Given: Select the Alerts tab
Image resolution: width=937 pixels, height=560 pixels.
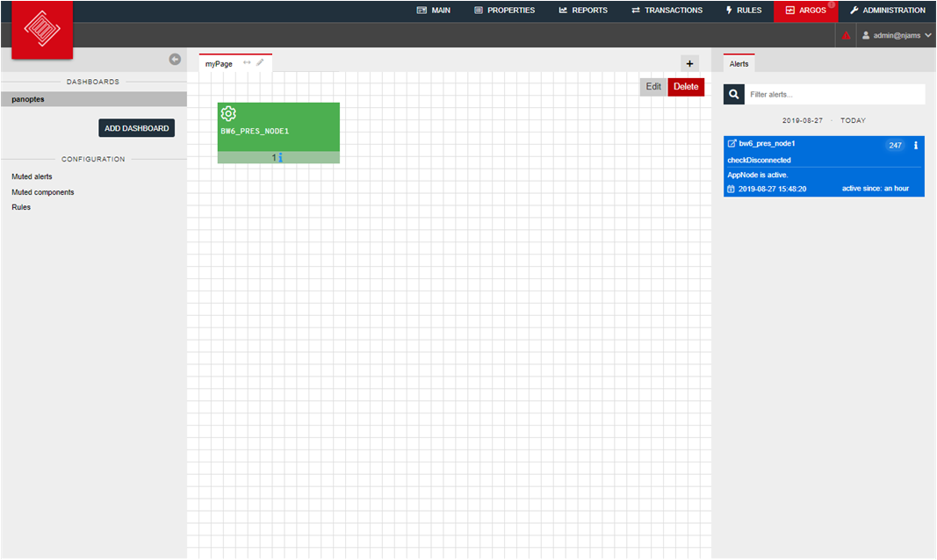Looking at the screenshot, I should tap(739, 63).
